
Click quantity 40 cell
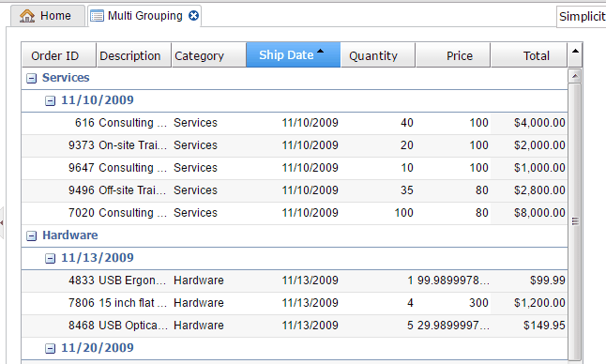tap(378, 123)
